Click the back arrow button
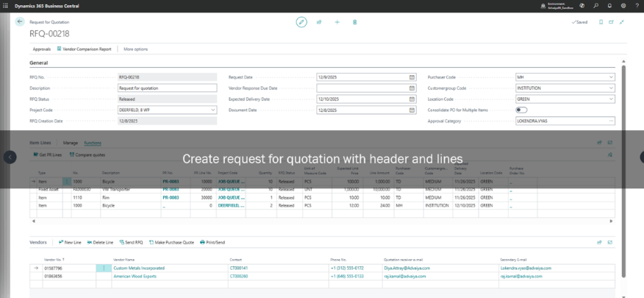644x298 pixels. 20,22
